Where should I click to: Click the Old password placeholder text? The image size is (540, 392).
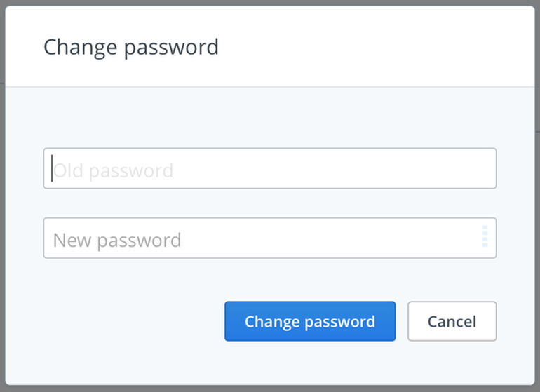click(x=114, y=170)
